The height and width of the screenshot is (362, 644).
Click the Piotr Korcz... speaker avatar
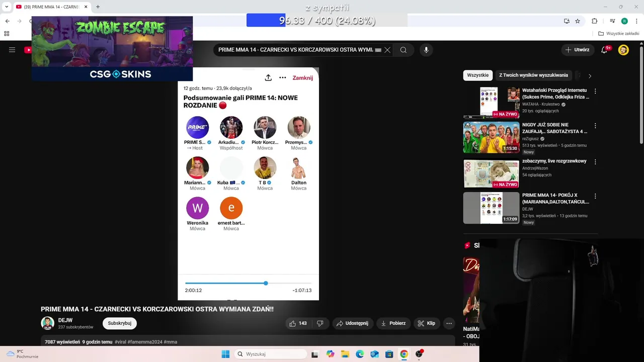265,128
